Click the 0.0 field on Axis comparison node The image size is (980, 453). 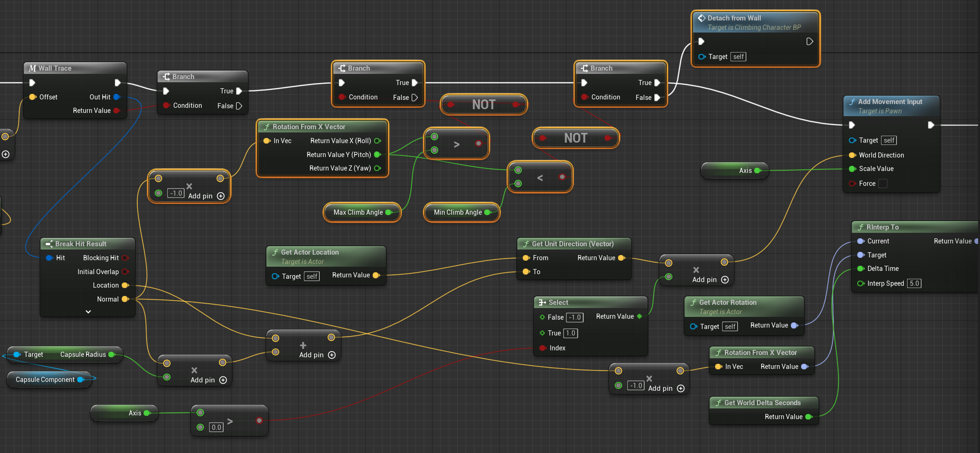point(216,427)
